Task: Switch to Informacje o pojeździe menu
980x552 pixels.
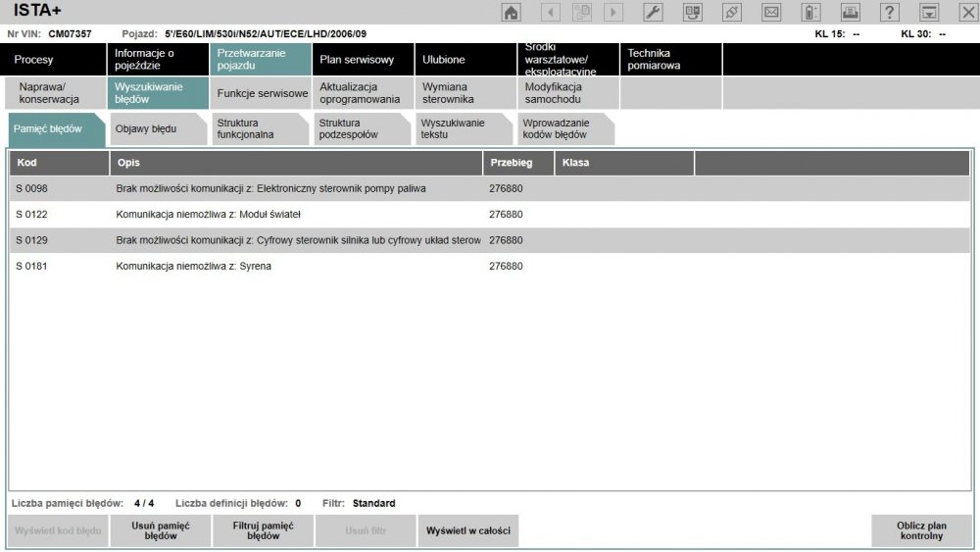Action: (157, 60)
